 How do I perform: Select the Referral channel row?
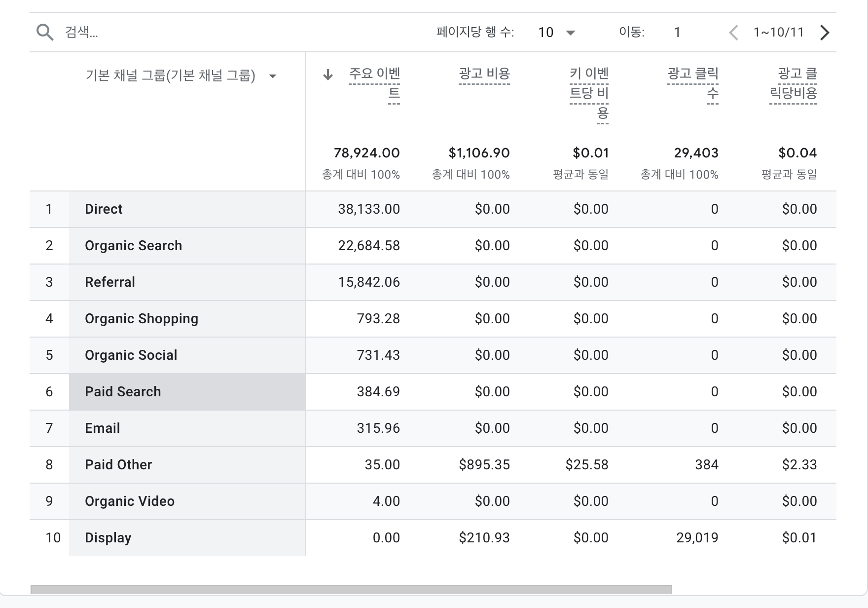[433, 282]
